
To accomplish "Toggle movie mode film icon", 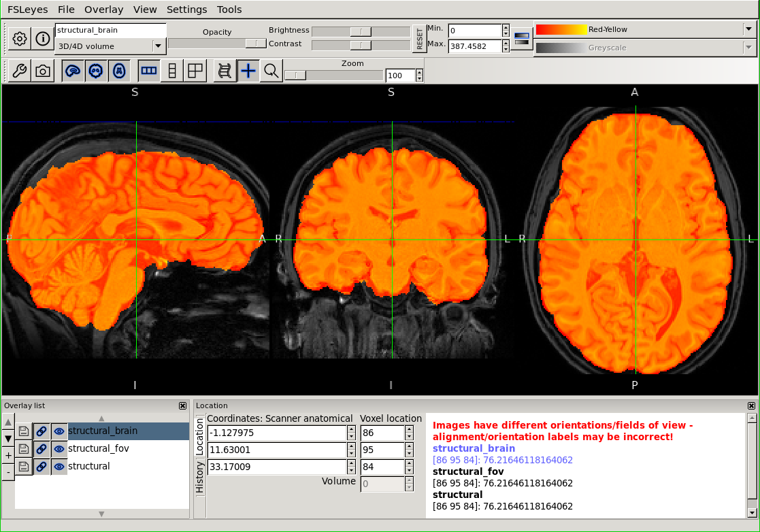I will (225, 71).
